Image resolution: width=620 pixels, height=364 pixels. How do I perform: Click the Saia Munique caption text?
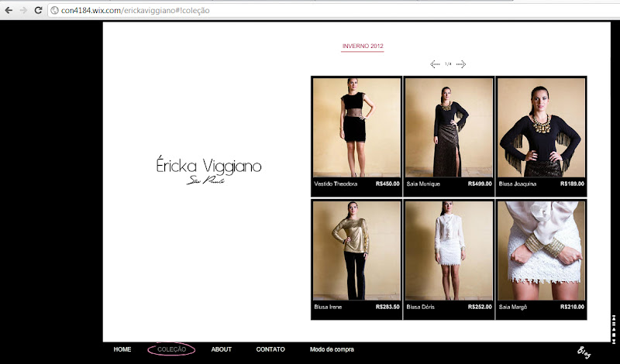point(423,184)
